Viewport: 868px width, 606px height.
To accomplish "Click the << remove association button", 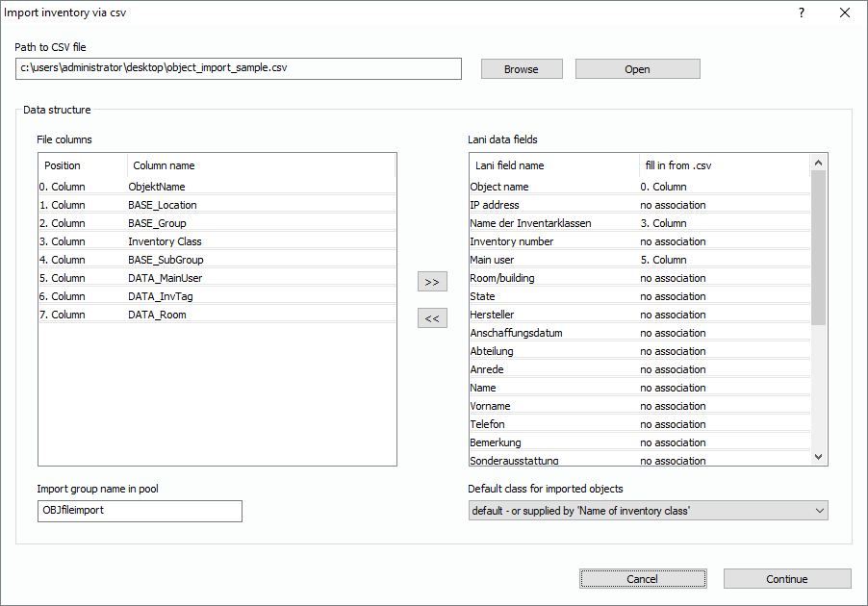I will pos(432,318).
